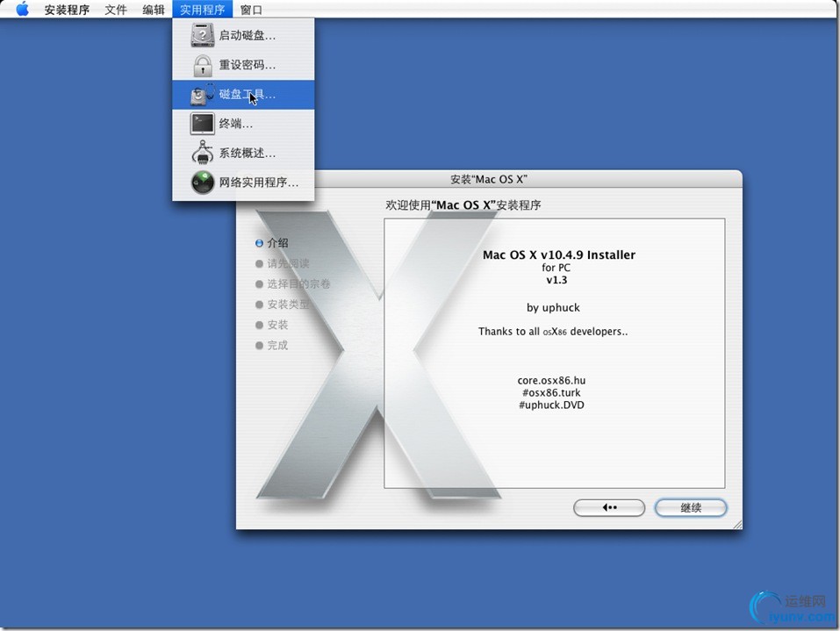Open 系统概述… from the menu
840x631 pixels.
[x=243, y=154]
